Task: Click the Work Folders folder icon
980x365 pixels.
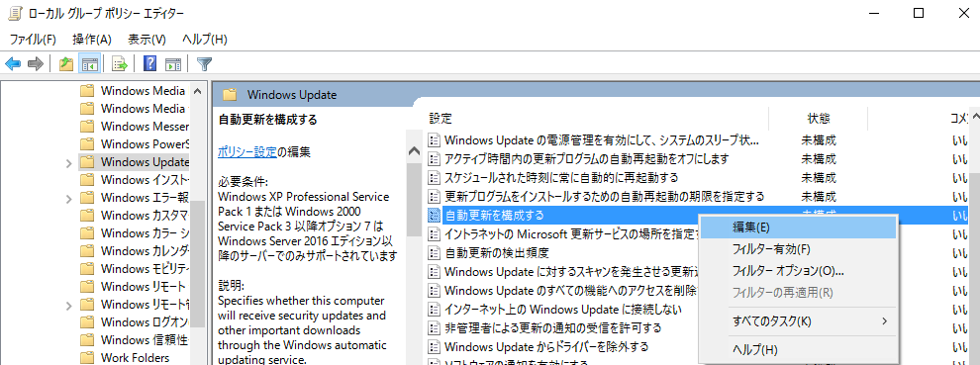Action: [87, 358]
